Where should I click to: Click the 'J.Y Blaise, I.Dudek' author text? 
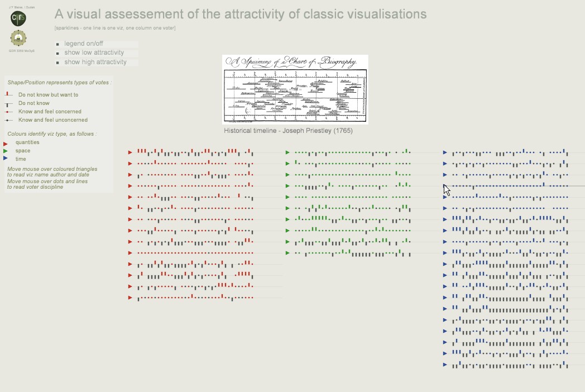(x=22, y=7)
